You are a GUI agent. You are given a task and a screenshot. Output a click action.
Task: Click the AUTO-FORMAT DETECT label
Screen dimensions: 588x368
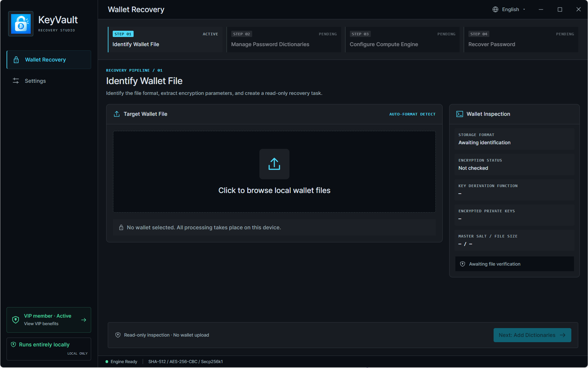tap(412, 114)
